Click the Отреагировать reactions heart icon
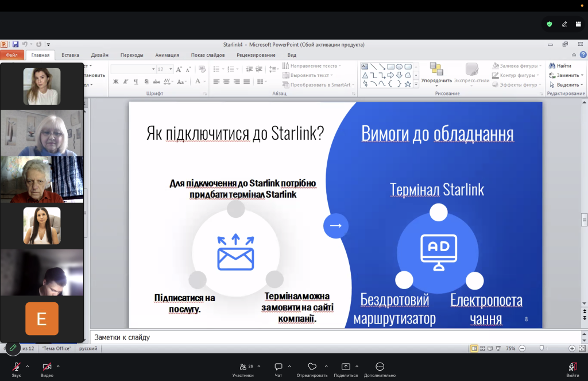The width and height of the screenshot is (588, 381). tap(312, 367)
